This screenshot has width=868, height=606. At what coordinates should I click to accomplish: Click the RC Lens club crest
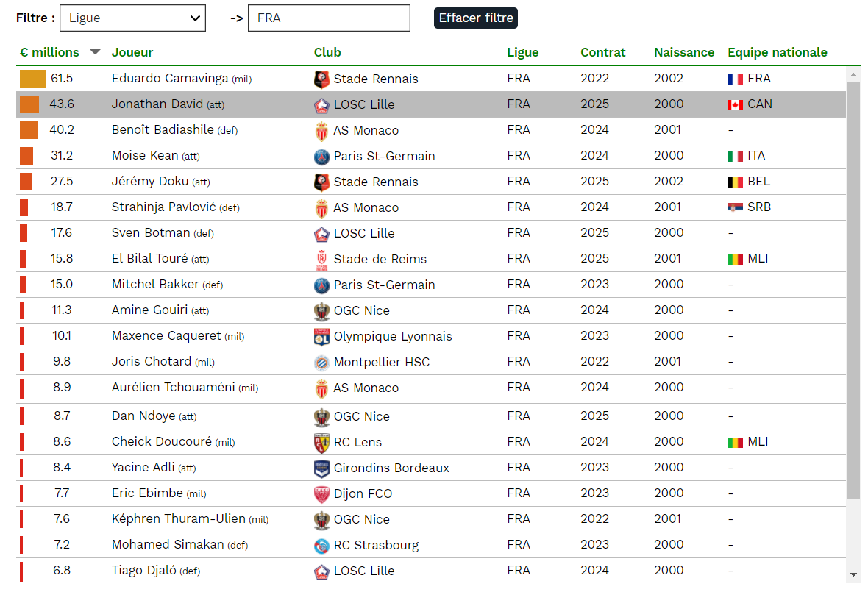321,442
